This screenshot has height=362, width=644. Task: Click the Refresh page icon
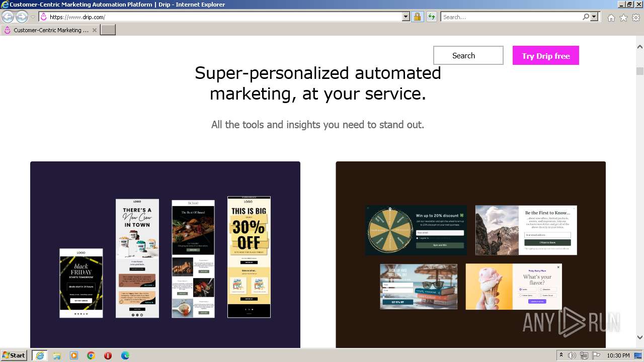(431, 17)
